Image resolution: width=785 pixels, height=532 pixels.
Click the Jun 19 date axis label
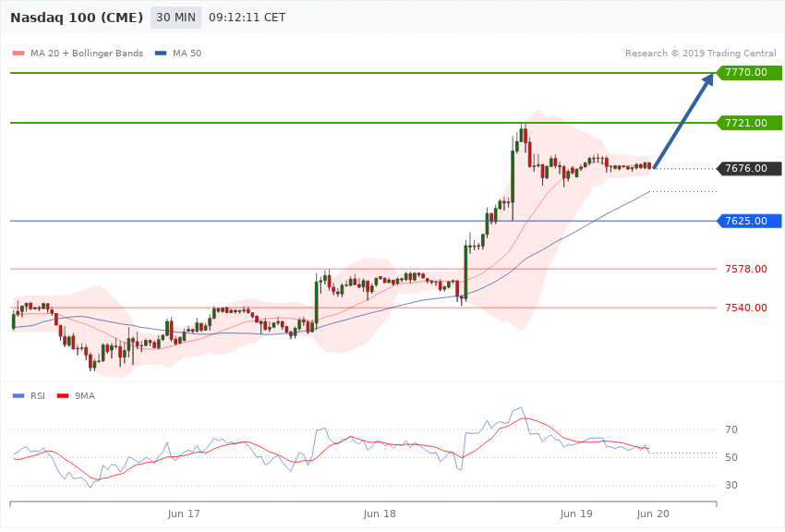click(575, 514)
